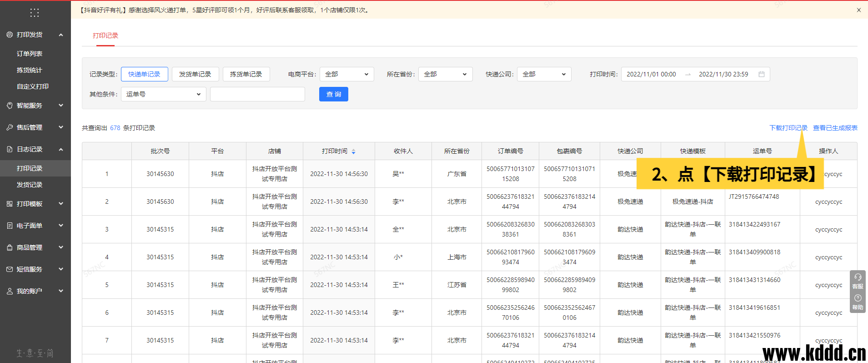
Task: Click recipient 小* in row 4
Action: click(x=398, y=257)
